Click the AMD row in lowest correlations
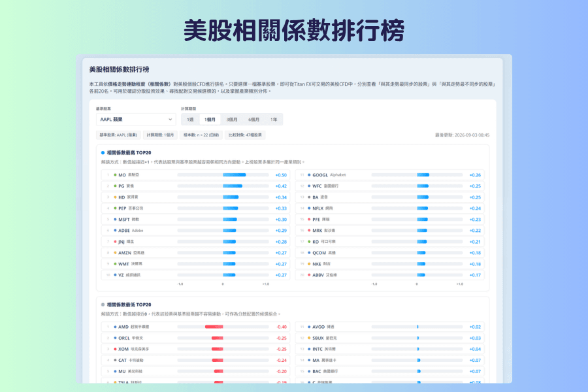Screen dimensions: 588x392 195,327
